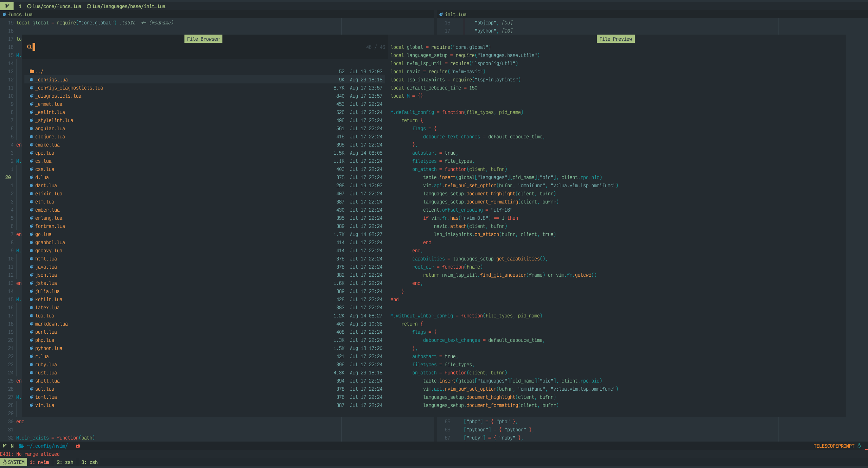Click the File Preview panel icon
Image resolution: width=868 pixels, height=468 pixels.
616,39
